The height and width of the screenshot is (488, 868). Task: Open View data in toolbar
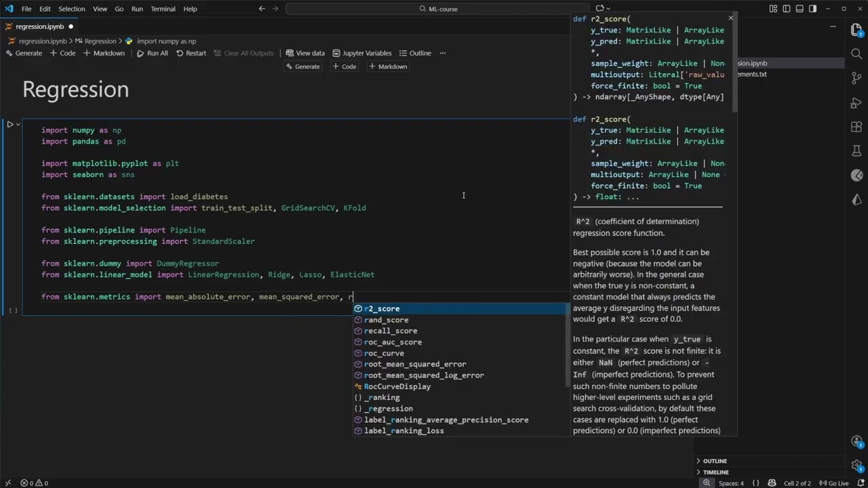(x=305, y=53)
